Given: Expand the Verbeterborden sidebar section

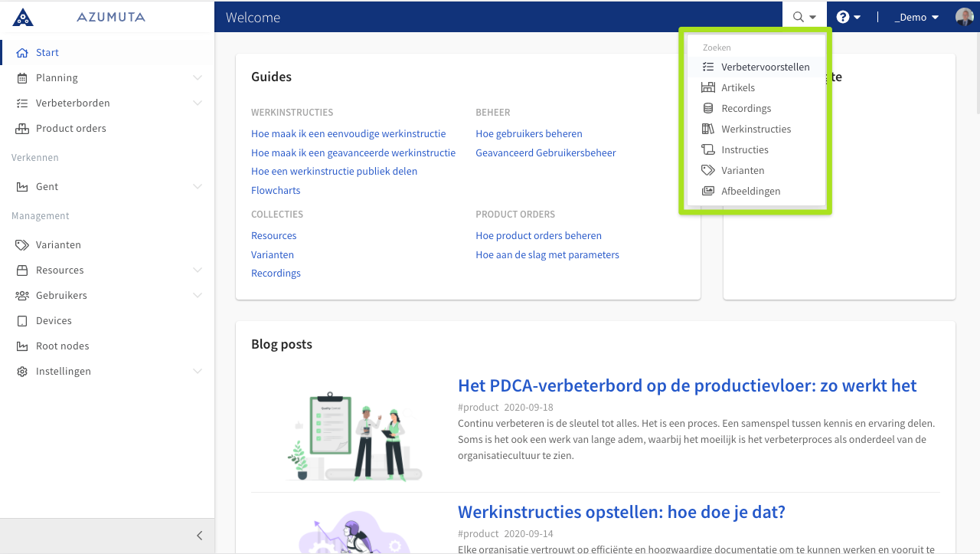Looking at the screenshot, I should point(198,103).
